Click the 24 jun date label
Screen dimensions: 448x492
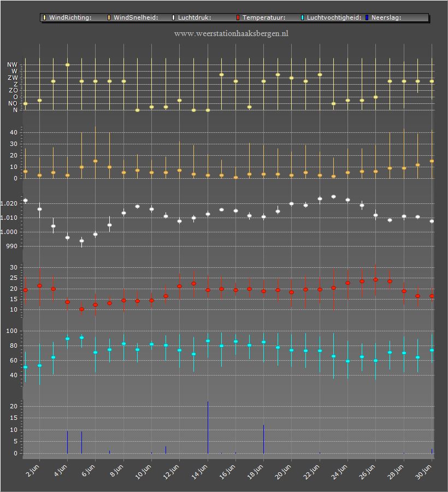339,472
